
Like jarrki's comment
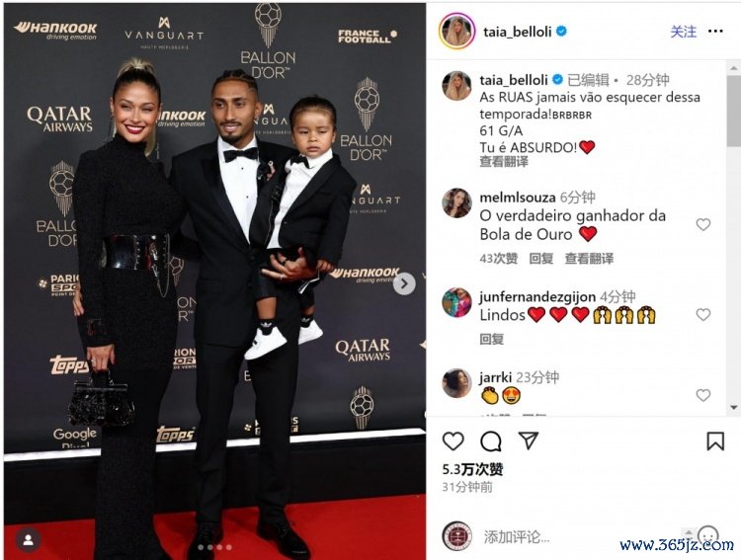click(x=703, y=395)
